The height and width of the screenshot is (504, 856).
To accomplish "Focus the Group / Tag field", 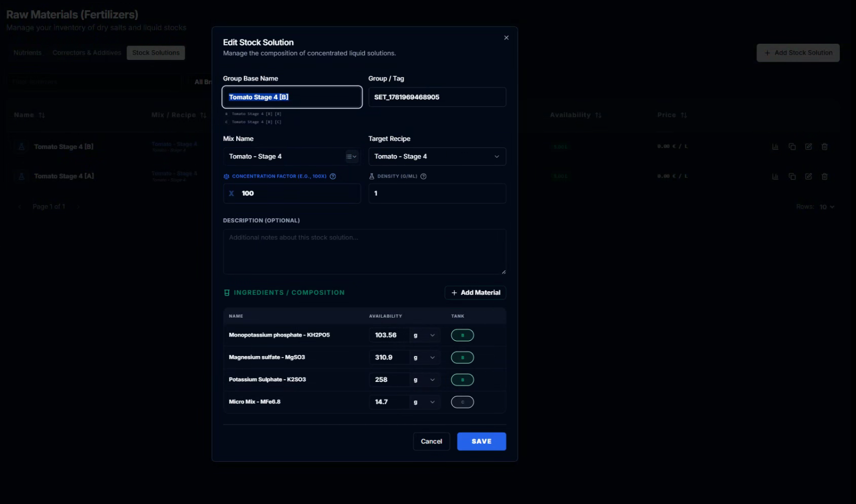I will pyautogui.click(x=437, y=97).
